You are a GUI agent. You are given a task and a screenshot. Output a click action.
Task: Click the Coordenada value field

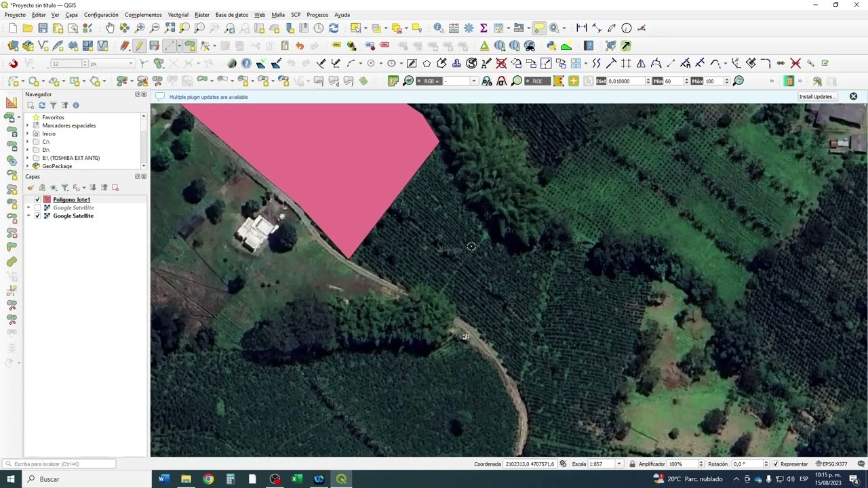pyautogui.click(x=530, y=464)
